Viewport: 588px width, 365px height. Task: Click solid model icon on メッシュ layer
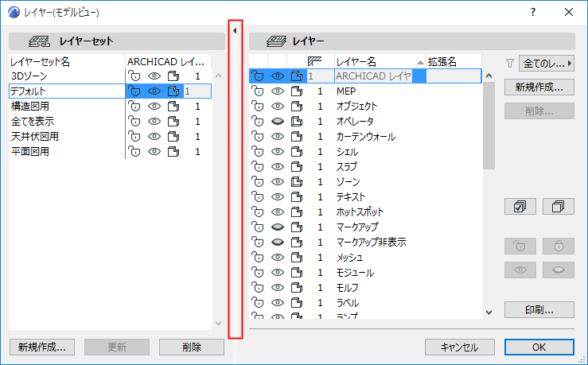297,257
